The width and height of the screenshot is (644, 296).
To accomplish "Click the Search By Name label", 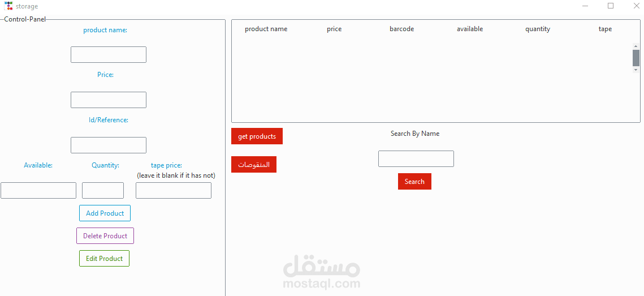I will (x=415, y=133).
